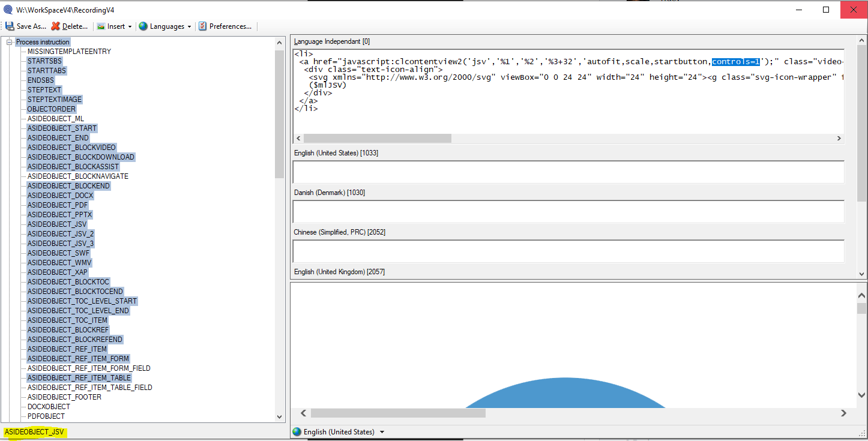
Task: Click ASIDEOBJECT_JSV status bar text
Action: [34, 432]
